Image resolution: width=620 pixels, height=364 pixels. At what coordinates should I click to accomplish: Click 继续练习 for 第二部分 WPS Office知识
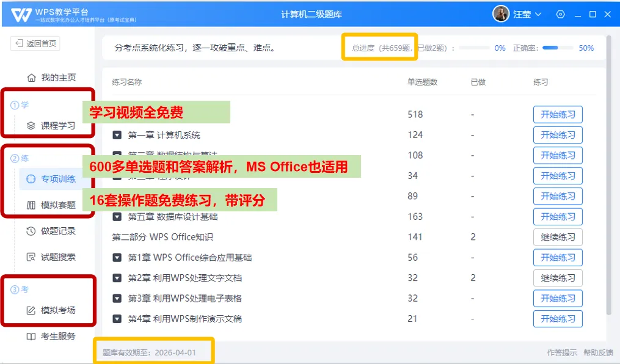click(x=558, y=237)
